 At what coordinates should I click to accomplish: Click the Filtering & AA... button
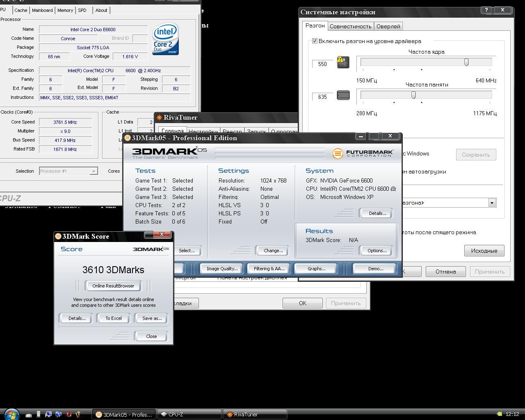[x=269, y=269]
